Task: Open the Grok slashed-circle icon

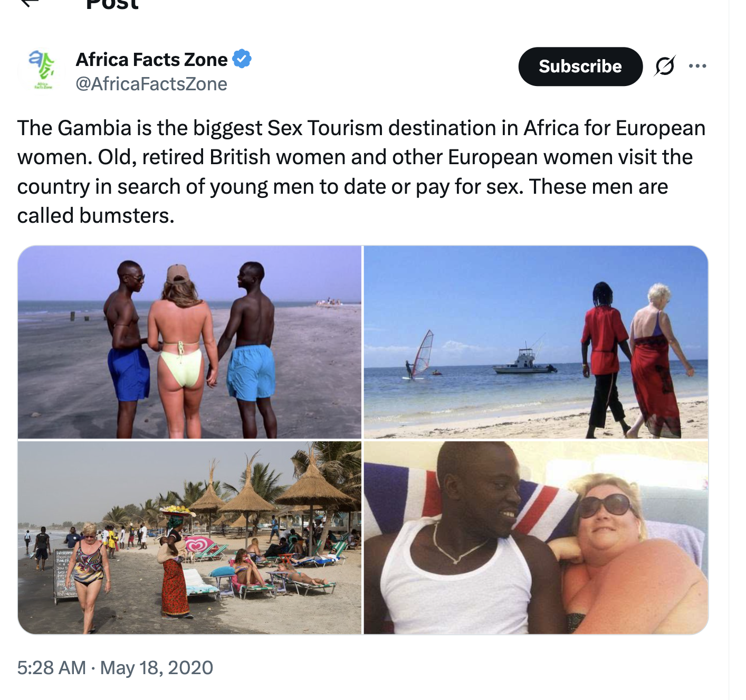Action: [665, 66]
